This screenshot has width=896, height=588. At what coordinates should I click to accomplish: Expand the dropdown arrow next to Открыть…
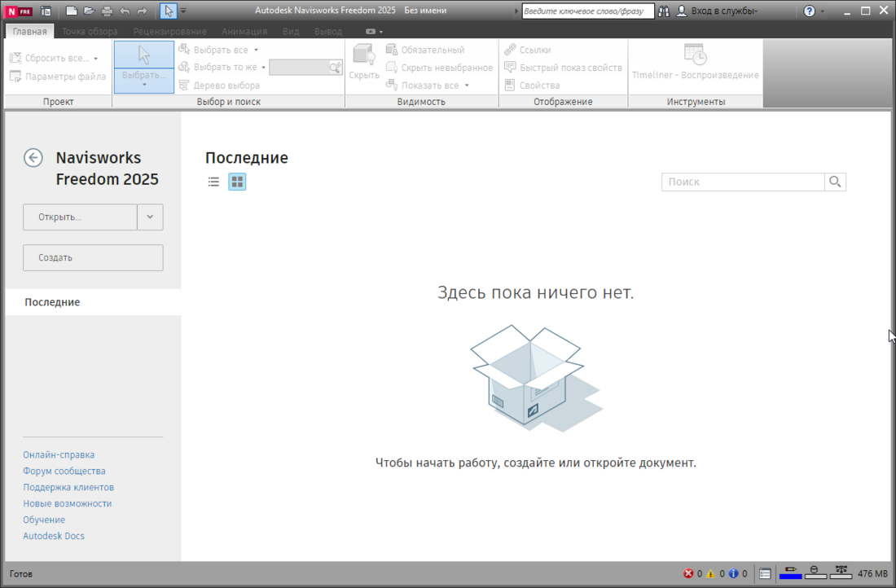151,217
